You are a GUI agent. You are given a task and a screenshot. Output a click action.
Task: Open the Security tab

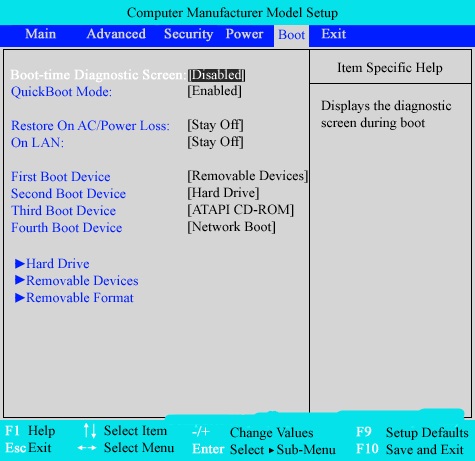point(188,34)
